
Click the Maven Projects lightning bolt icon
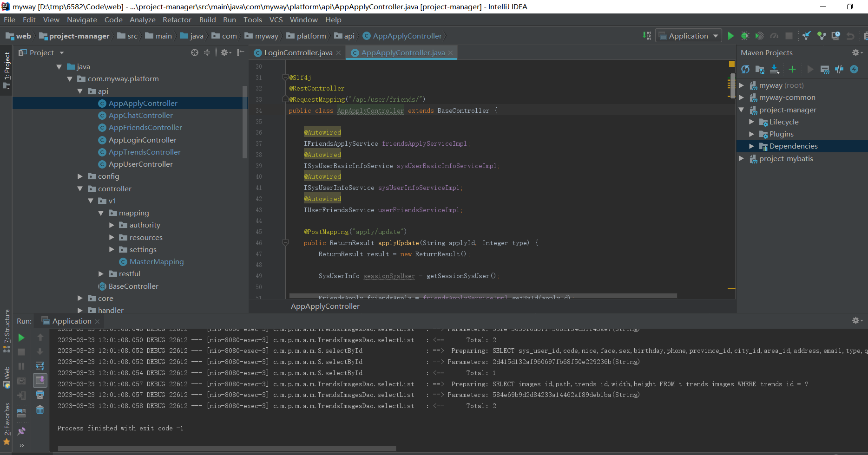tap(854, 69)
